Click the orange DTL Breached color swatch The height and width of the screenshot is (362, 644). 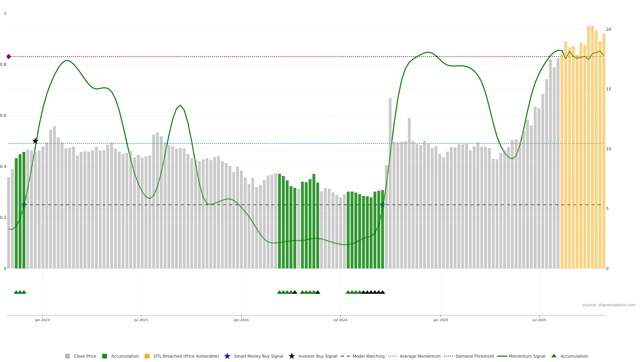[x=147, y=356]
